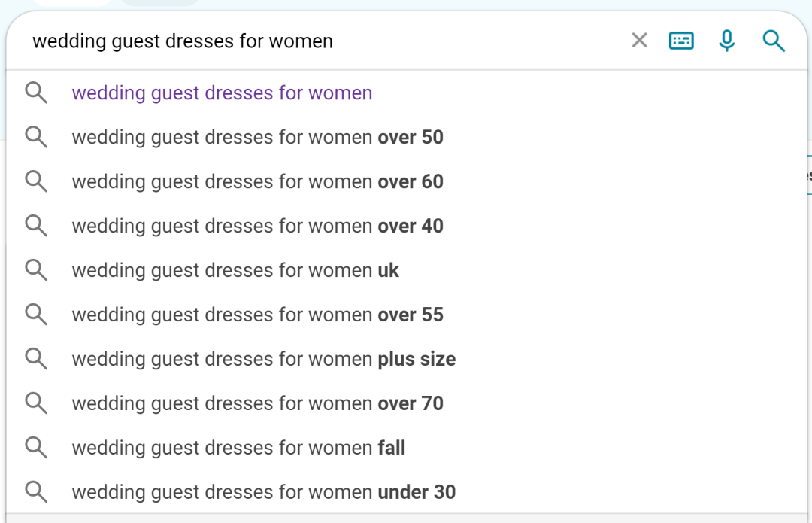Pick the "over 40" suggestion
812x523 pixels.
[257, 227]
